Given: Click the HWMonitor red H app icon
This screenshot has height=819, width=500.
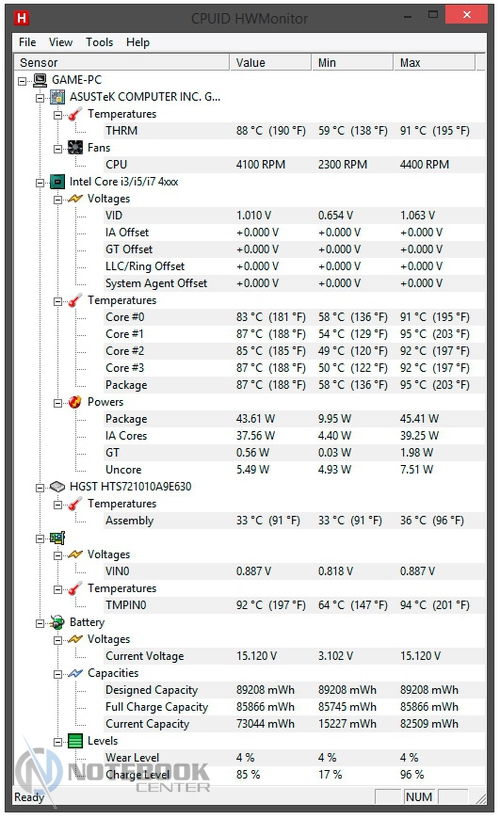Looking at the screenshot, I should [x=21, y=18].
